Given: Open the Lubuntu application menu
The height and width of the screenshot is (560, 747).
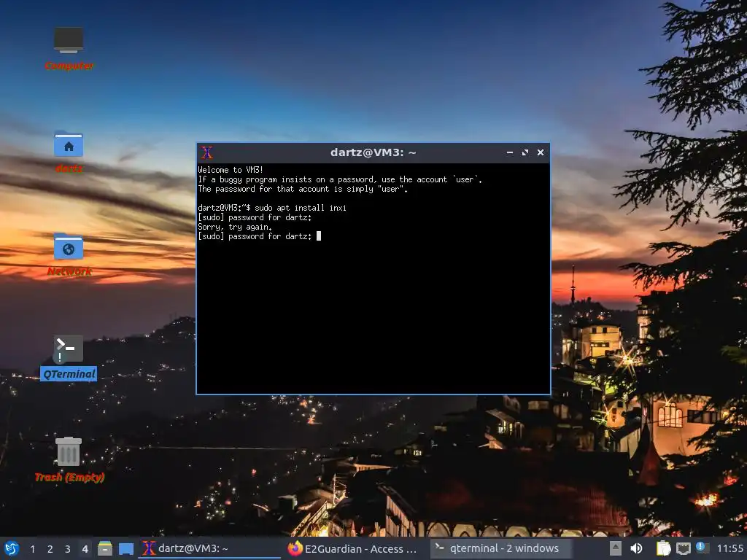Looking at the screenshot, I should (12, 548).
